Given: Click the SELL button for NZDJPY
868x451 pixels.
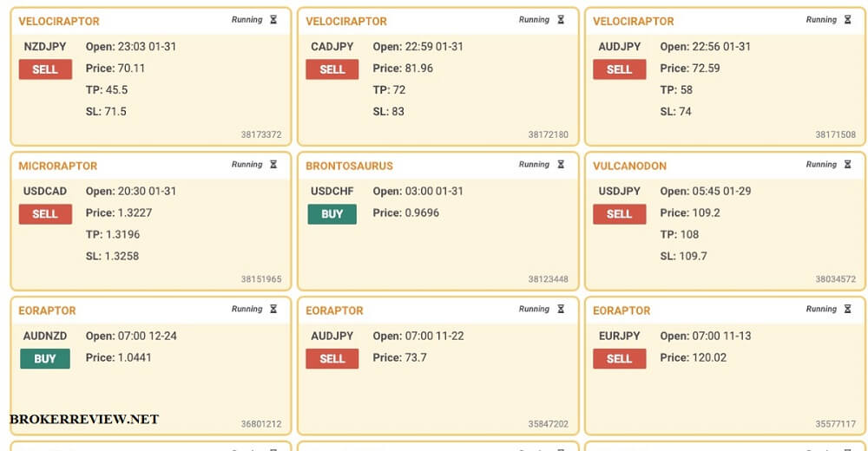Looking at the screenshot, I should click(x=45, y=69).
